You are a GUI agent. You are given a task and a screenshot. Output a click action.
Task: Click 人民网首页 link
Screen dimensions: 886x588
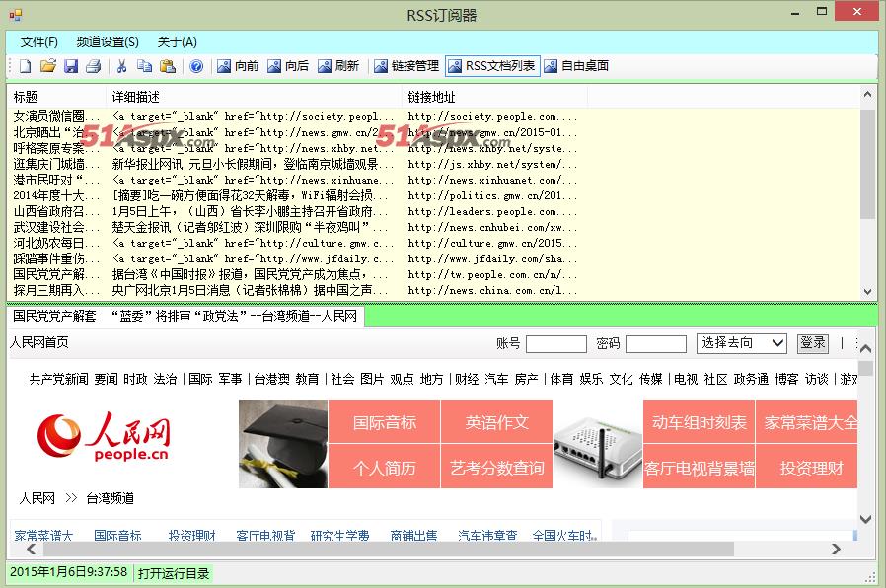(x=39, y=342)
